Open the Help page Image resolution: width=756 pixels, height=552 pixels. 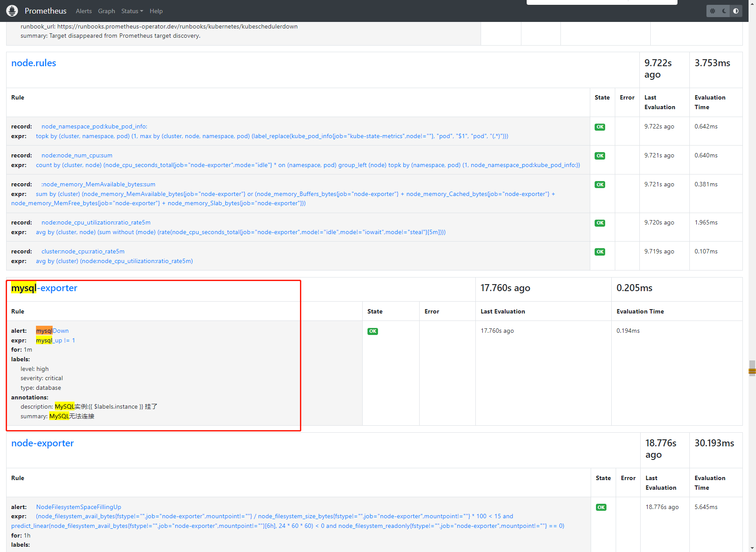[x=156, y=11]
